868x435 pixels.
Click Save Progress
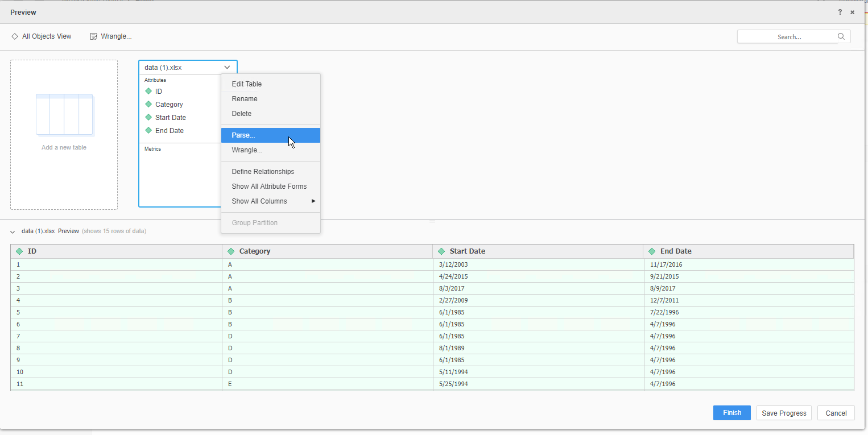(783, 413)
